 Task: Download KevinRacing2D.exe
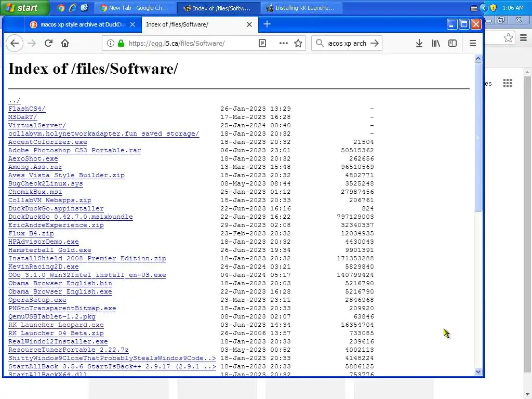tap(44, 267)
